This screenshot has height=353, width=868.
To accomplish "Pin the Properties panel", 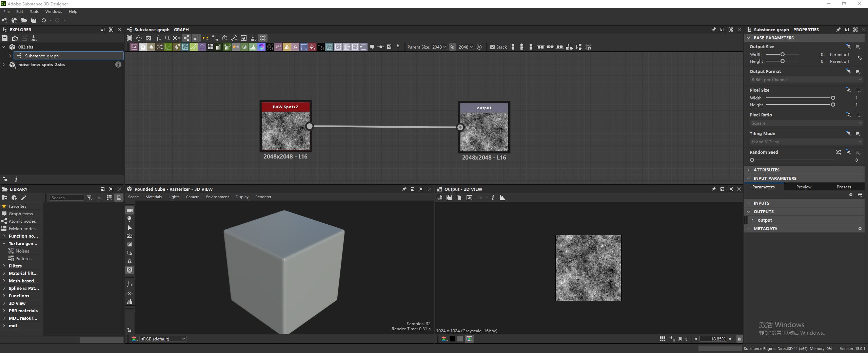I will click(839, 30).
